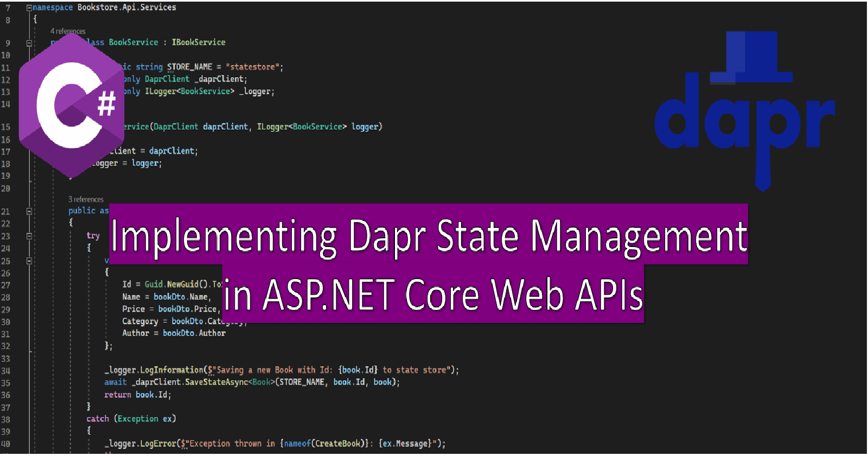
Task: Click the "Category" property on line 29
Action: click(140, 321)
